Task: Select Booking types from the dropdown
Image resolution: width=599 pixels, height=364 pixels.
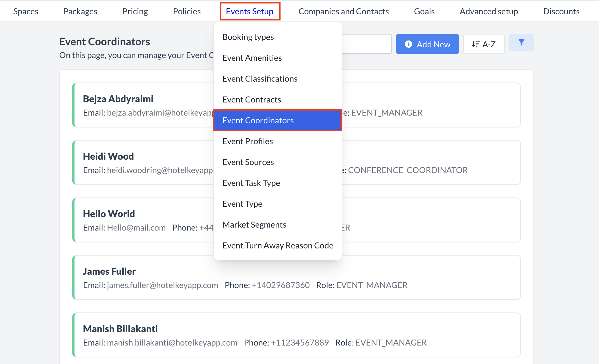Action: pos(248,37)
